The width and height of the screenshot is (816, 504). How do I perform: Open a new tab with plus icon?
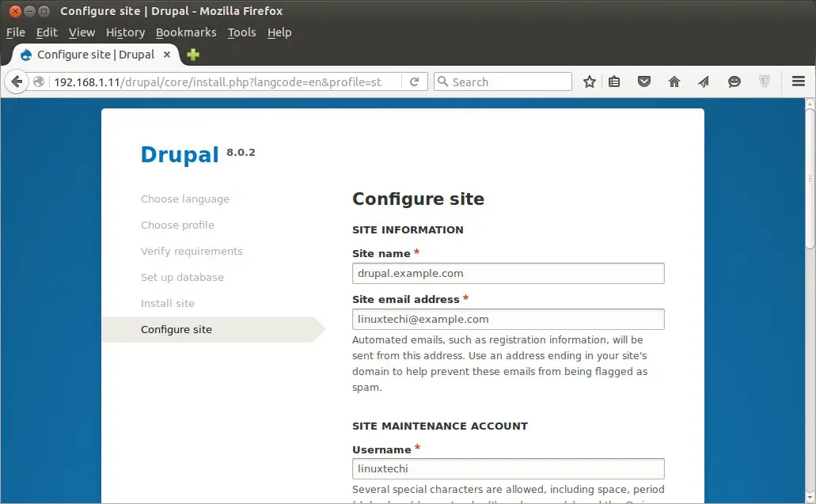(193, 55)
